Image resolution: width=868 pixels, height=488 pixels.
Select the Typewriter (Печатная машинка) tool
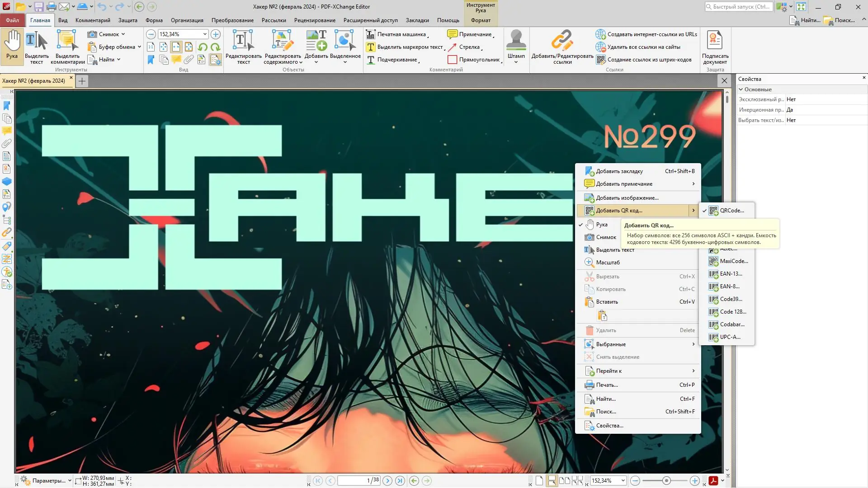[397, 34]
